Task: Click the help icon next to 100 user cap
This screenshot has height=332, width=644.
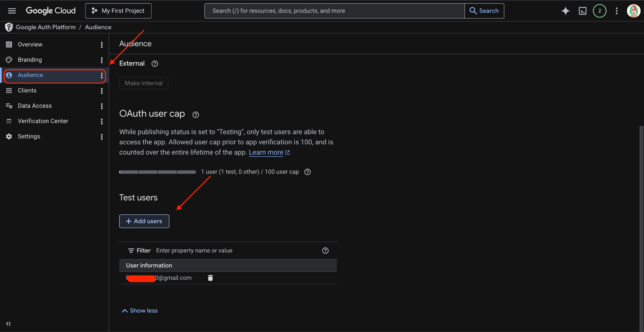Action: tap(308, 172)
